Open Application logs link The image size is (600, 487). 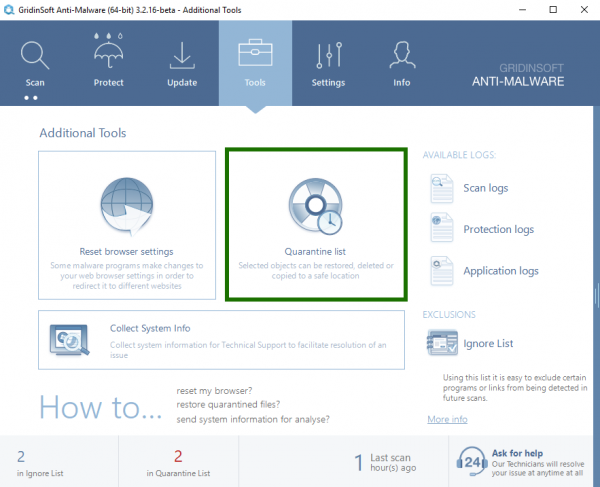pyautogui.click(x=501, y=271)
